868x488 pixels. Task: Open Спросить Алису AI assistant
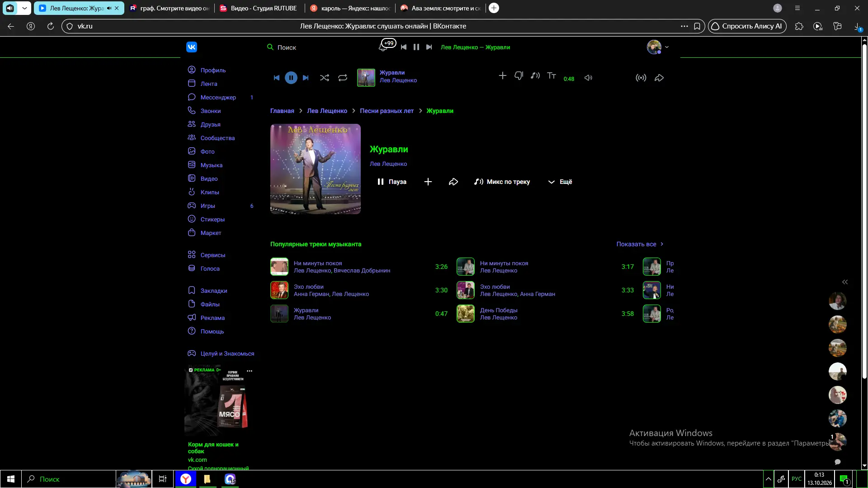747,26
